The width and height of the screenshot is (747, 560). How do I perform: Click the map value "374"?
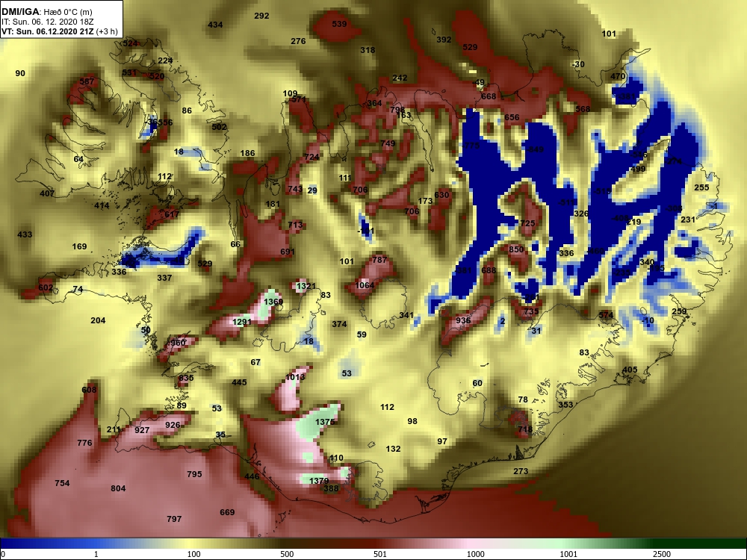pyautogui.click(x=339, y=324)
